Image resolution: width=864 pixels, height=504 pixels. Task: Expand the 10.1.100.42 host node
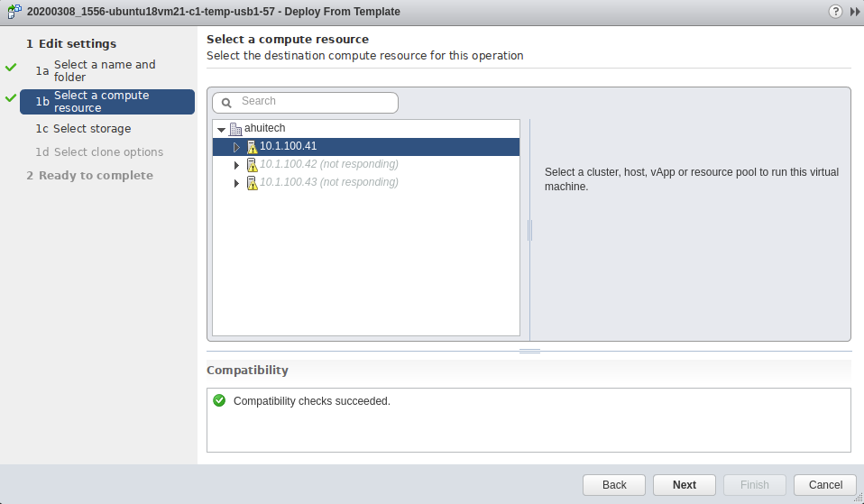pyautogui.click(x=237, y=165)
